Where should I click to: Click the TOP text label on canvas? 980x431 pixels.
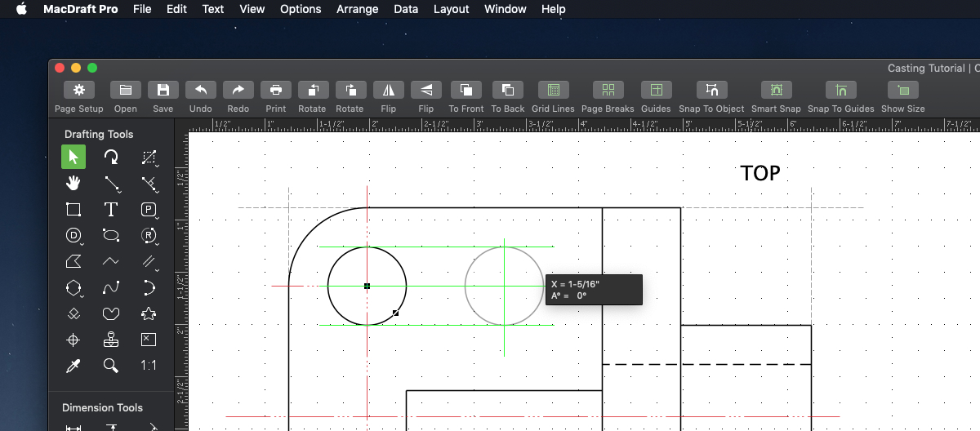(x=760, y=173)
